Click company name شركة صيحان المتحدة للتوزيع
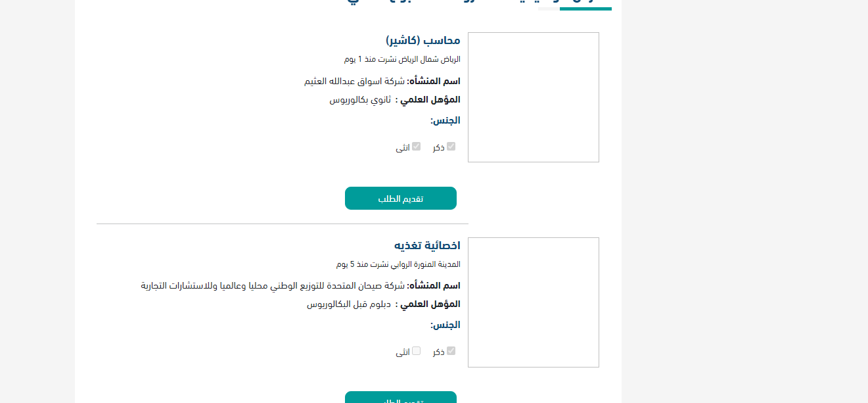Viewport: 868px width, 403px height. pyautogui.click(x=273, y=286)
